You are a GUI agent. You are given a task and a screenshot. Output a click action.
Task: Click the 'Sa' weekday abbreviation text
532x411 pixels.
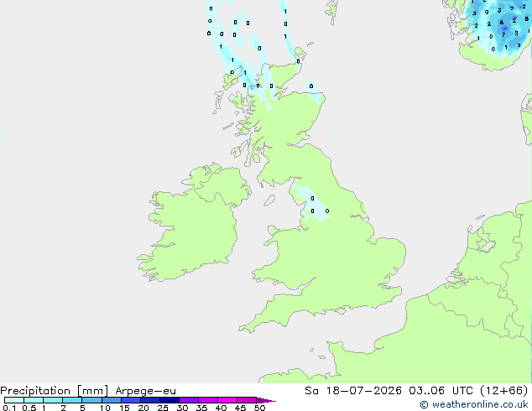point(311,391)
